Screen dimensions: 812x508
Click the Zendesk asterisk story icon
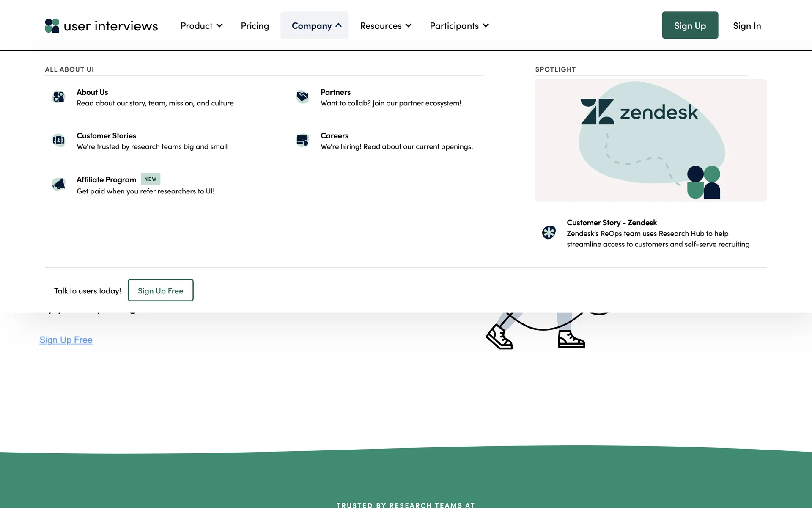pos(549,232)
